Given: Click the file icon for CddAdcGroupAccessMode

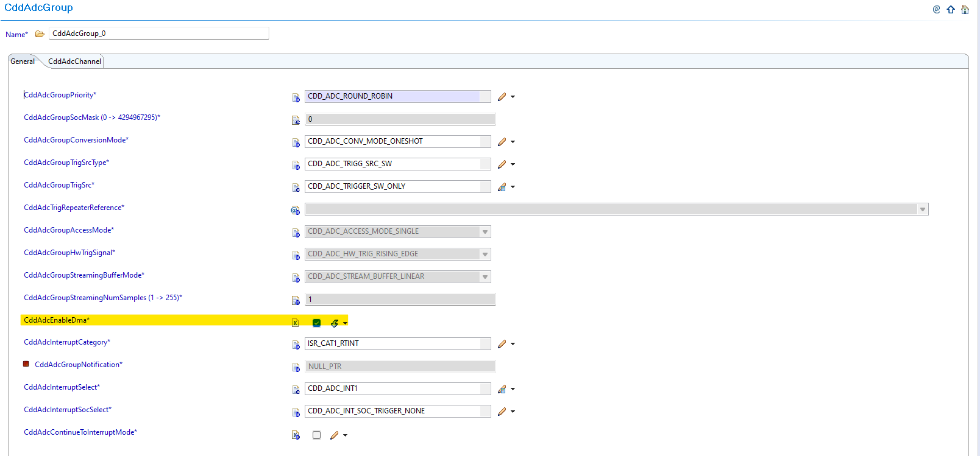Looking at the screenshot, I should tap(296, 233).
